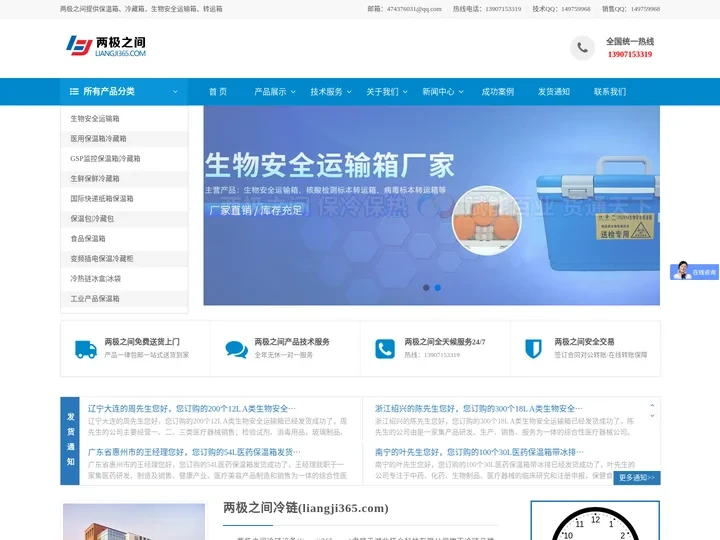720x540 pixels.
Task: Click the phone icon beside 全国统一热线
Action: [582, 48]
